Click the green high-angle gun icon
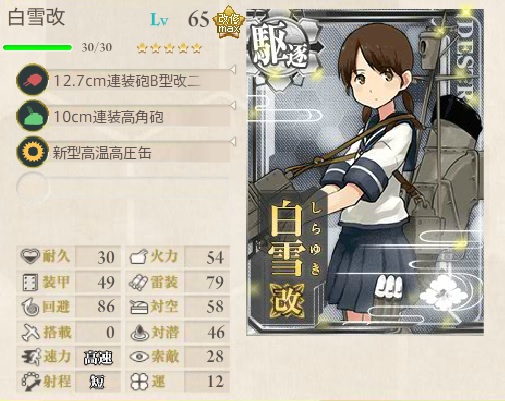Screen dimensions: 505x401 (x=33, y=116)
